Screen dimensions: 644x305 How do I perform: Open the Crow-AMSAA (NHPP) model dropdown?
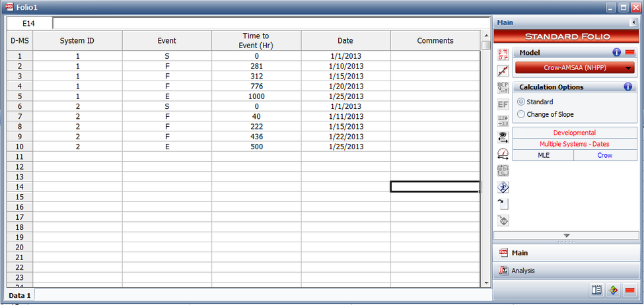coord(575,68)
